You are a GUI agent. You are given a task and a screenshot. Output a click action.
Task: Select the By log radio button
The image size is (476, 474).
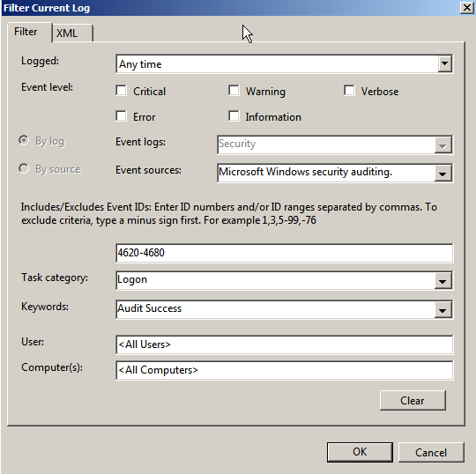[24, 140]
